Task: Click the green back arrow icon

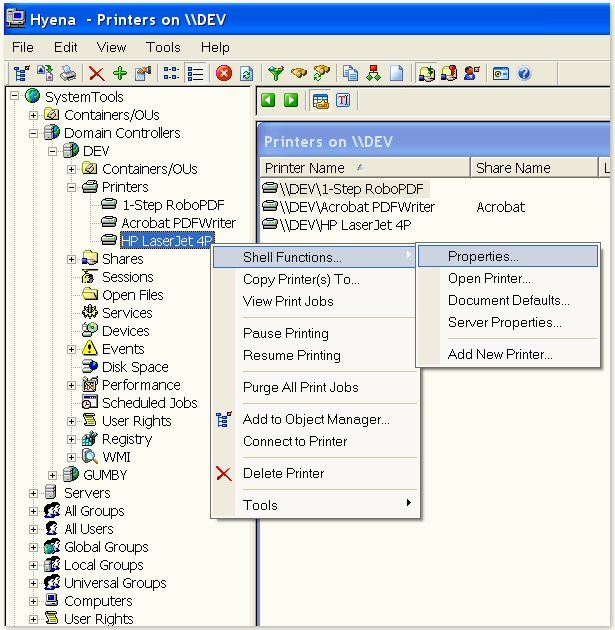Action: pos(268,100)
